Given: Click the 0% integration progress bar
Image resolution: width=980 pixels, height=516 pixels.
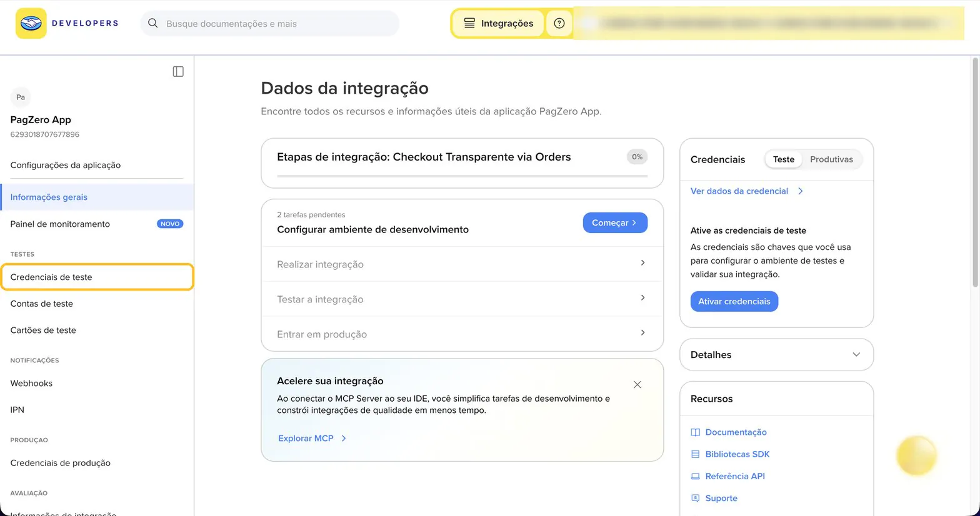Looking at the screenshot, I should pos(462,176).
